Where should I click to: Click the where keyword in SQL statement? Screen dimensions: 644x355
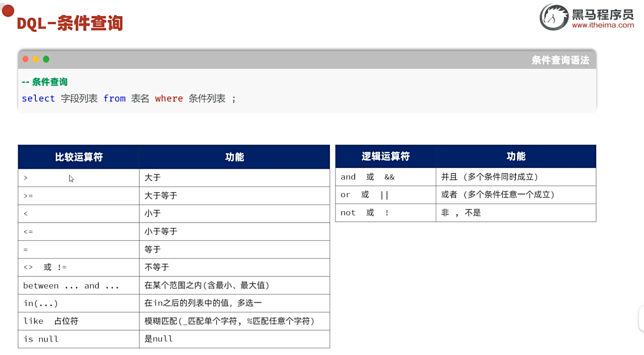(169, 98)
